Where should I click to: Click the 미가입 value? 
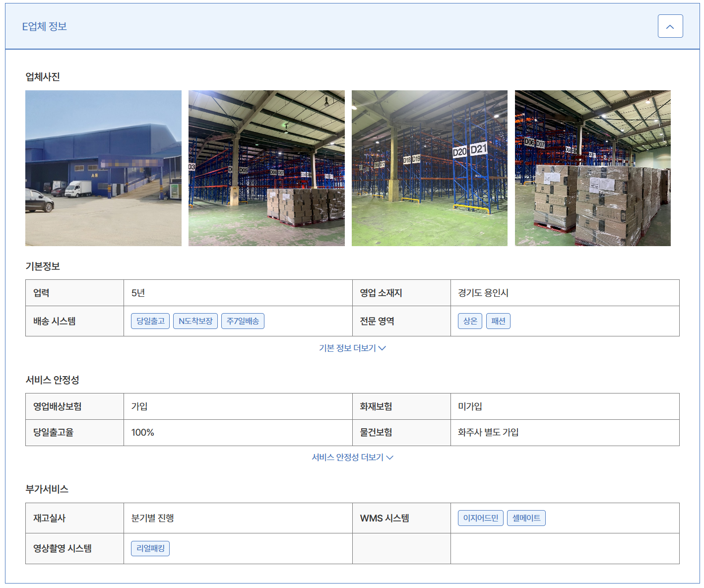(470, 406)
